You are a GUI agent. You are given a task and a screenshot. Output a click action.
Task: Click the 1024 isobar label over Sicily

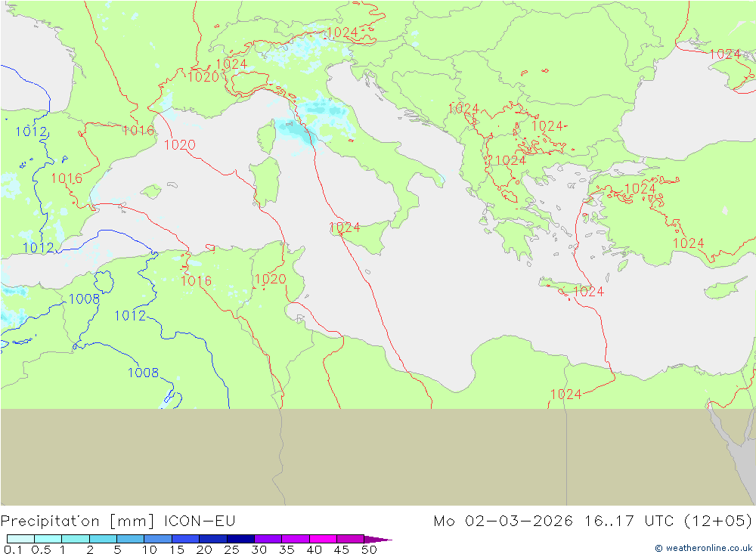[x=344, y=227]
